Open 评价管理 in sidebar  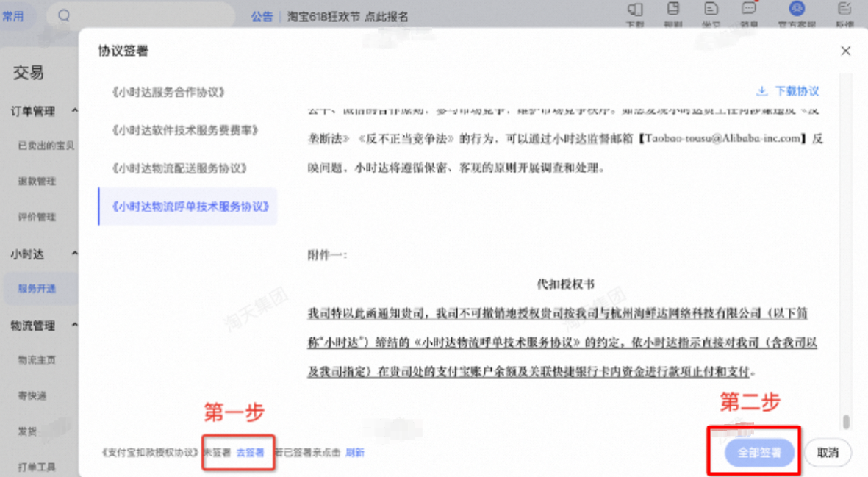[x=37, y=217]
